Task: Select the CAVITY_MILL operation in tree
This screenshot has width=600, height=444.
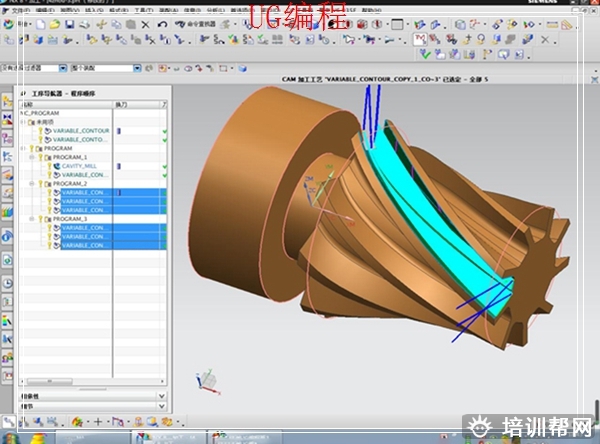Action: tap(80, 166)
